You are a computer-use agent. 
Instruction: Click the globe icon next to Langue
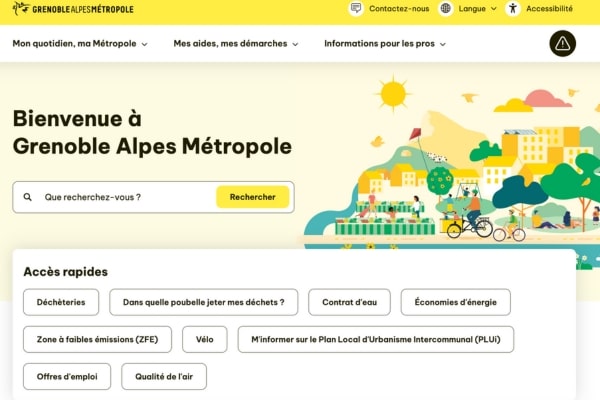446,8
